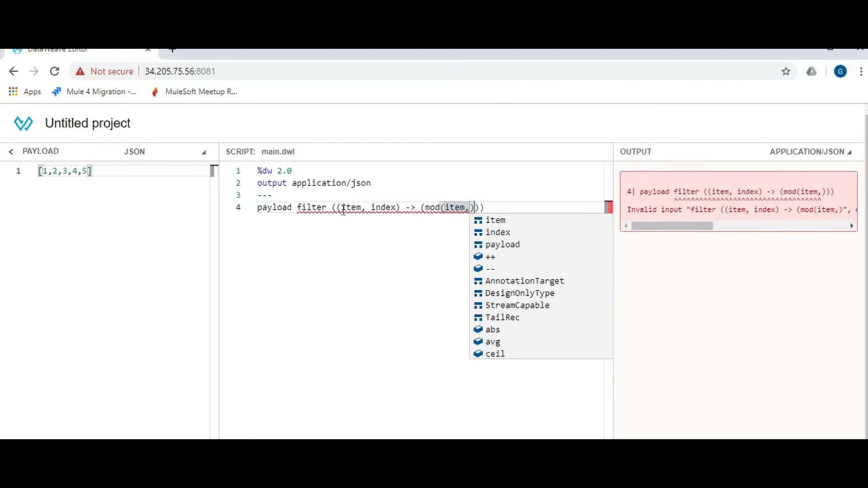This screenshot has height=488, width=868.
Task: Click the cloud extension icon in toolbar
Action: pyautogui.click(x=812, y=71)
